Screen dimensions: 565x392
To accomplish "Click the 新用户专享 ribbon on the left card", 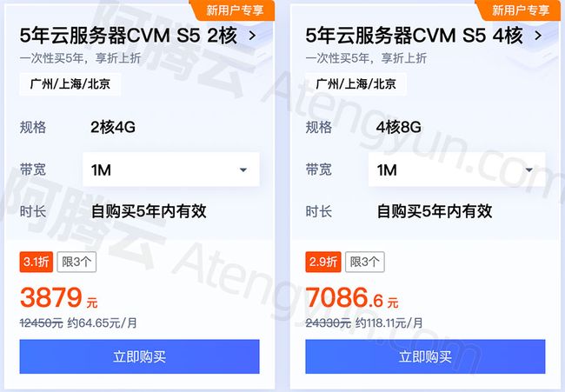I will 235,10.
